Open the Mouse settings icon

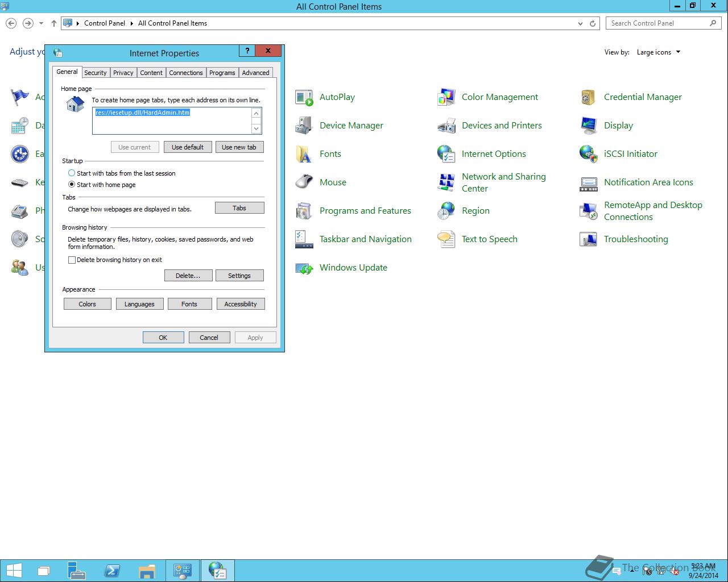click(304, 182)
